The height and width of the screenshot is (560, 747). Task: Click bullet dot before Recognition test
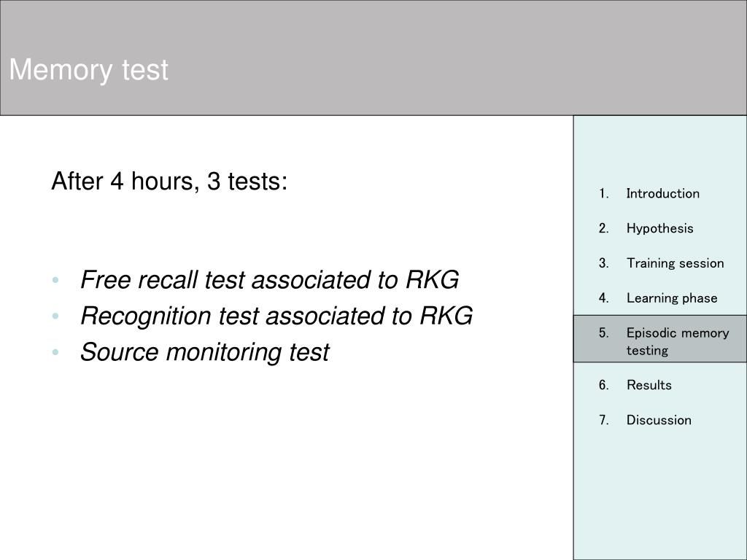click(x=55, y=316)
